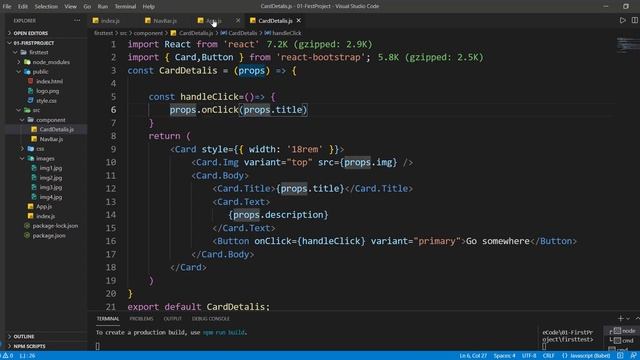Close the App.js editor tab
This screenshot has width=640, height=360.
tap(238, 20)
